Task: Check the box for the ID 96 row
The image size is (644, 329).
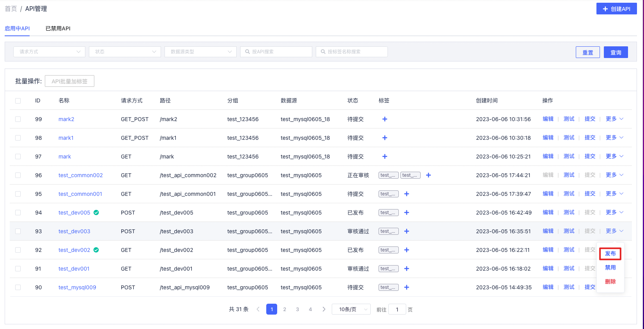Action: 18,175
